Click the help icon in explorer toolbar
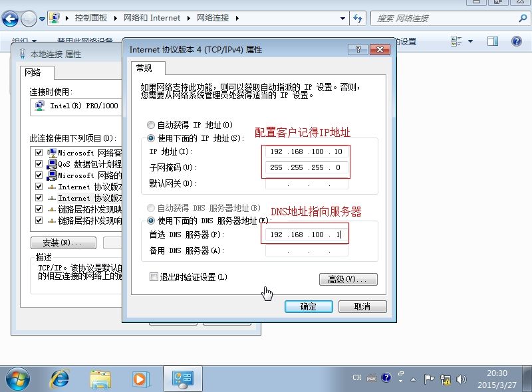This screenshot has width=532, height=392. coord(516,41)
